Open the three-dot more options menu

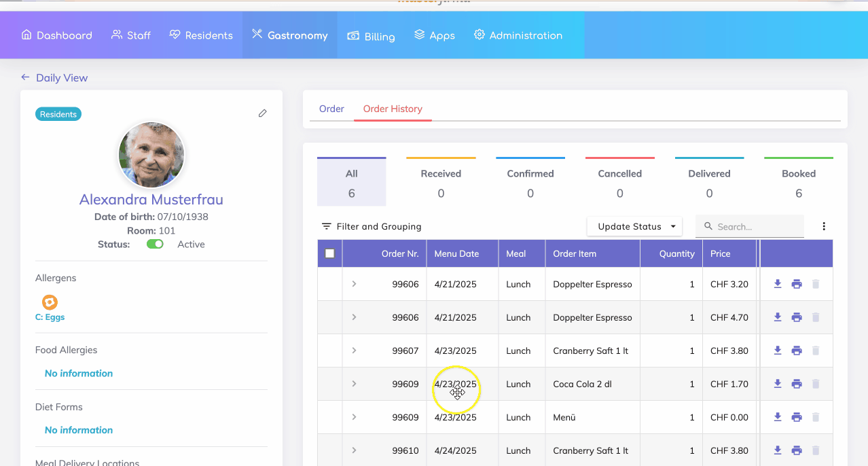click(x=824, y=226)
